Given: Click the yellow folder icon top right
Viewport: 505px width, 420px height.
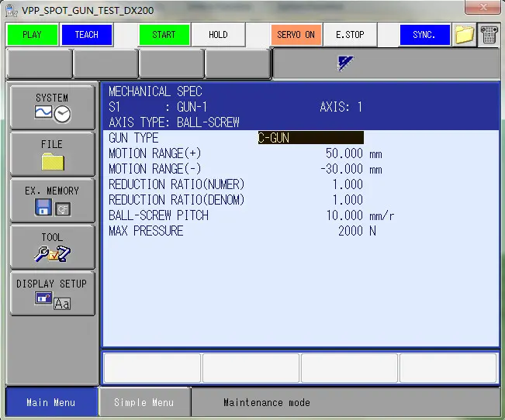Looking at the screenshot, I should (x=465, y=36).
